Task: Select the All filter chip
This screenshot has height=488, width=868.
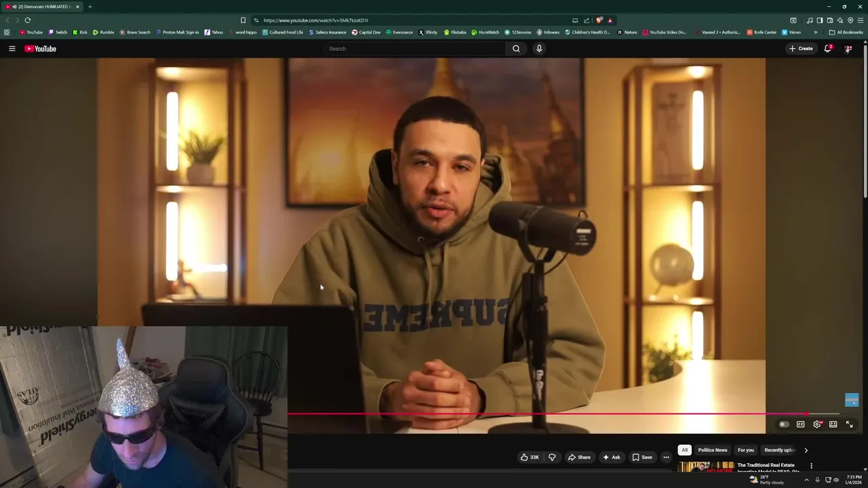Action: point(685,450)
